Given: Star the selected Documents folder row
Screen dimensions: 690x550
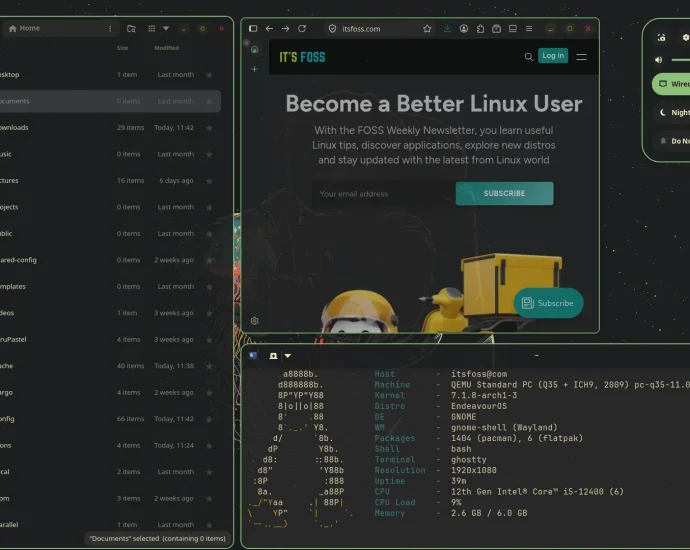Looking at the screenshot, I should [209, 101].
